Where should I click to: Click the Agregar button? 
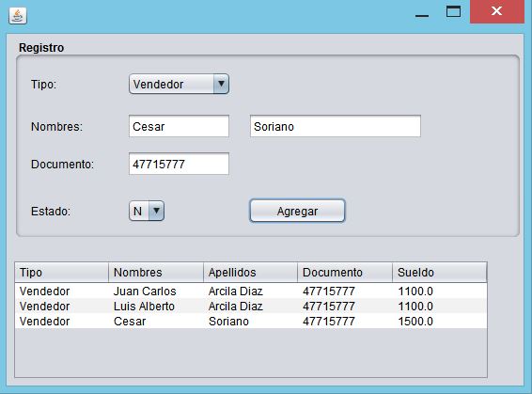pos(297,211)
